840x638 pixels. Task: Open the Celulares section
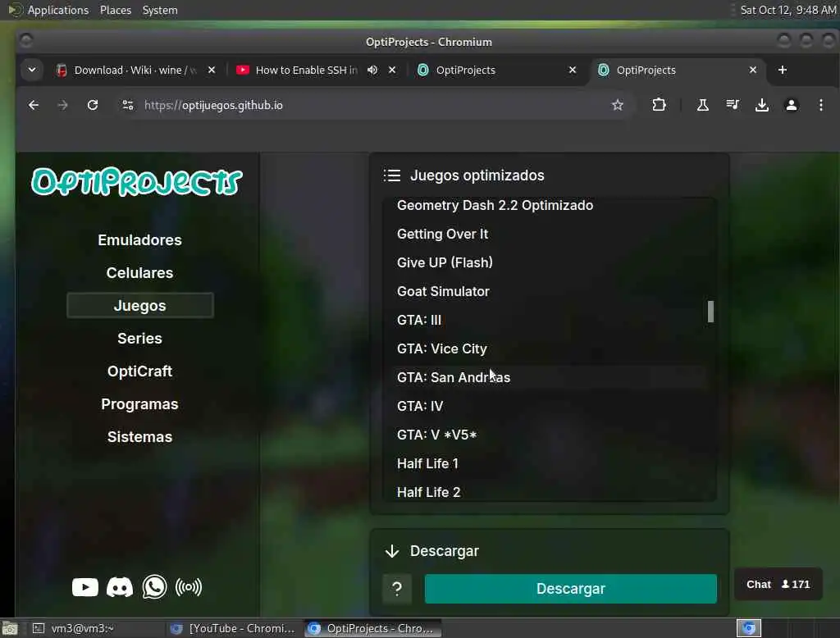click(x=139, y=272)
